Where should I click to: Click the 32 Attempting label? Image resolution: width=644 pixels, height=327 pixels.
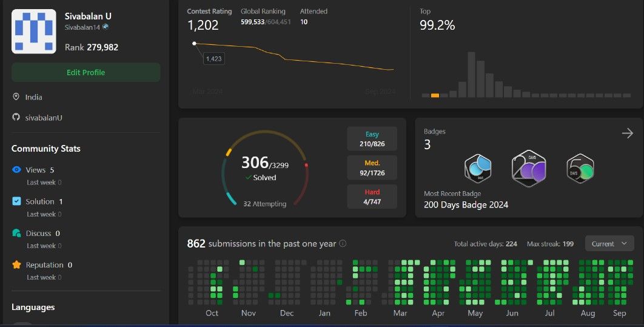265,204
